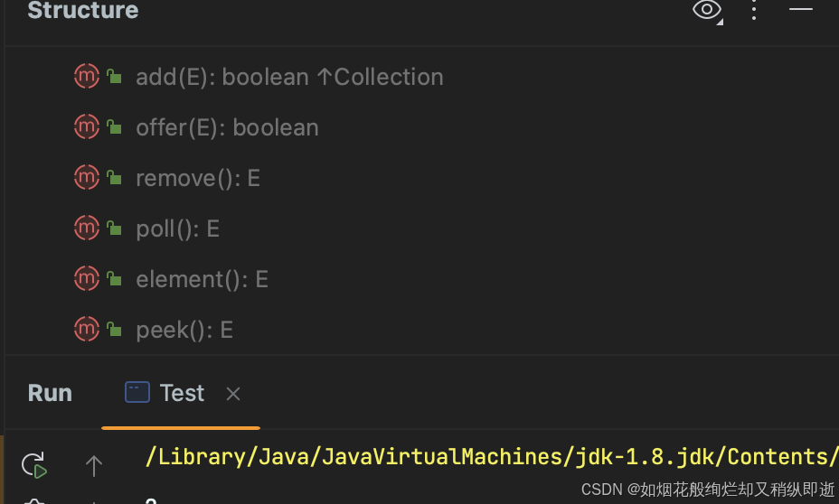839x504 pixels.
Task: Select peek(): E method entry
Action: (x=184, y=331)
